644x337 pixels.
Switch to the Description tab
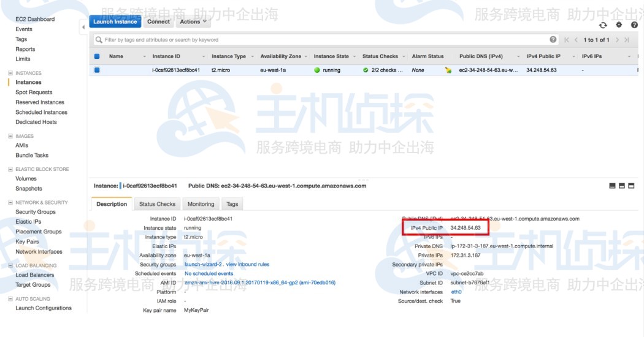pyautogui.click(x=112, y=204)
